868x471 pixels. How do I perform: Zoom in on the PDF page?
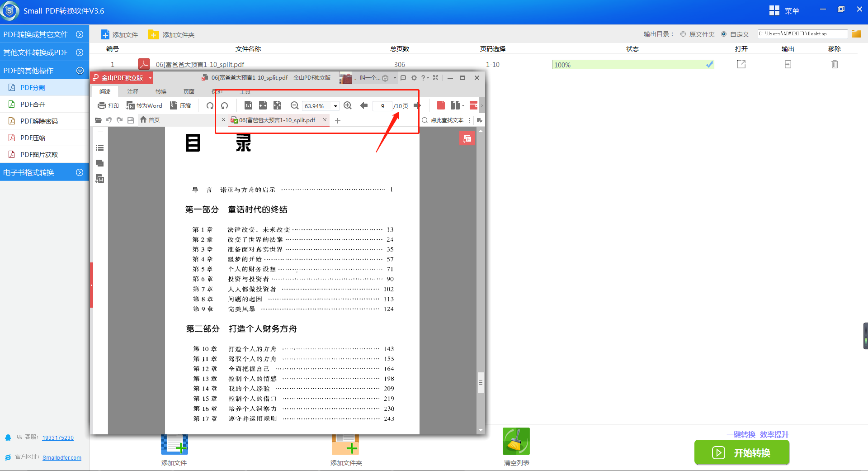pos(348,105)
